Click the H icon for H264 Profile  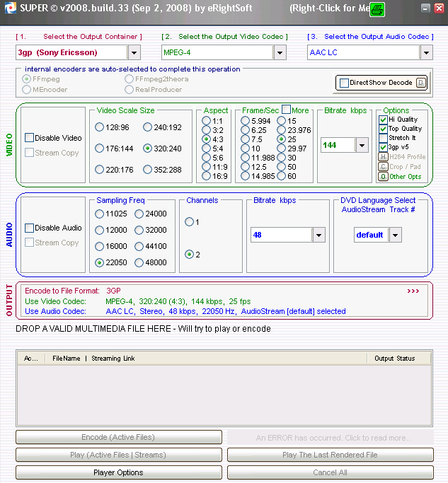click(383, 157)
